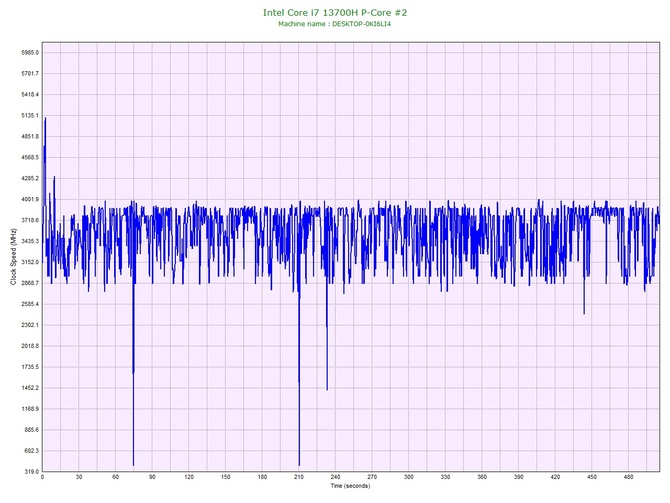Viewport: 670px width, 503px height.
Task: Click the 60 seconds time axis label
Action: [115, 477]
